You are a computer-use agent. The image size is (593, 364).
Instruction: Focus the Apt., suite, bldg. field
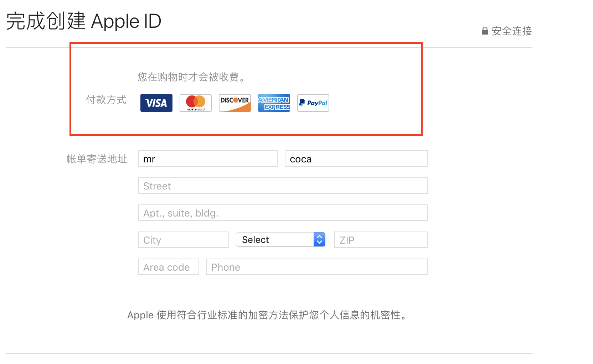pyautogui.click(x=283, y=213)
